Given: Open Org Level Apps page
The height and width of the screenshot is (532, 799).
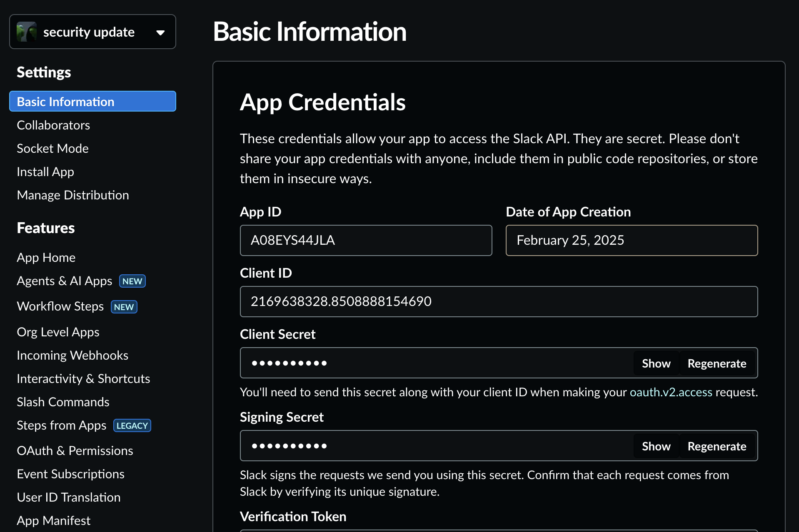Looking at the screenshot, I should pos(58,332).
